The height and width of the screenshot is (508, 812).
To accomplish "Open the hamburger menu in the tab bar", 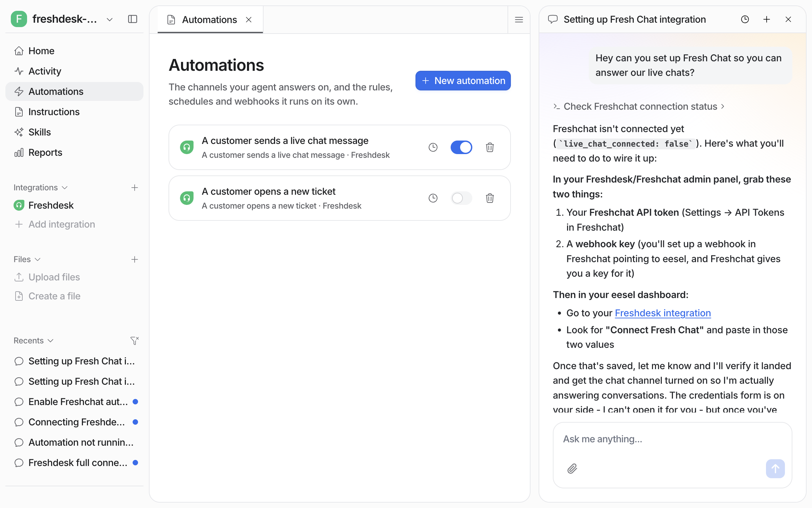I will click(519, 20).
